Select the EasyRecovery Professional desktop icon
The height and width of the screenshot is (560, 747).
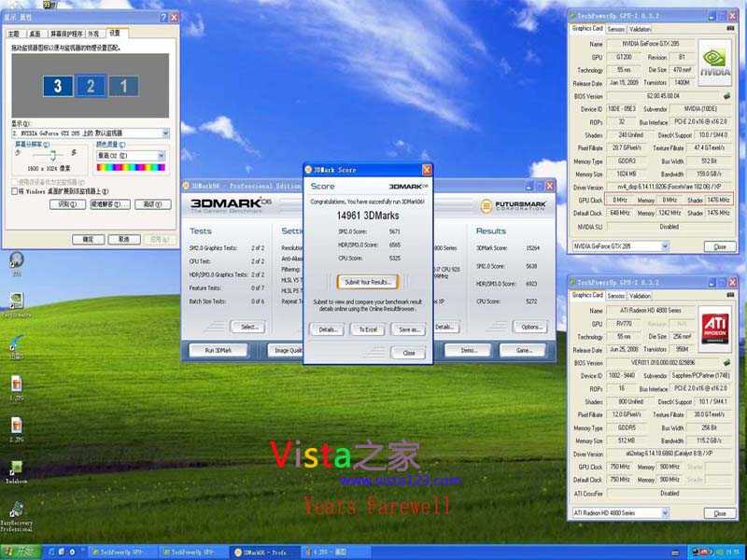pyautogui.click(x=16, y=516)
